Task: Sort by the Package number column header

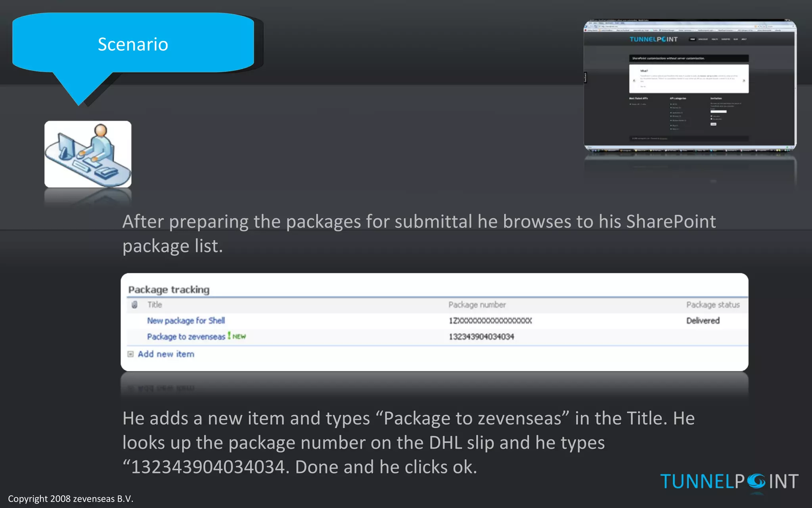Action: pos(477,305)
